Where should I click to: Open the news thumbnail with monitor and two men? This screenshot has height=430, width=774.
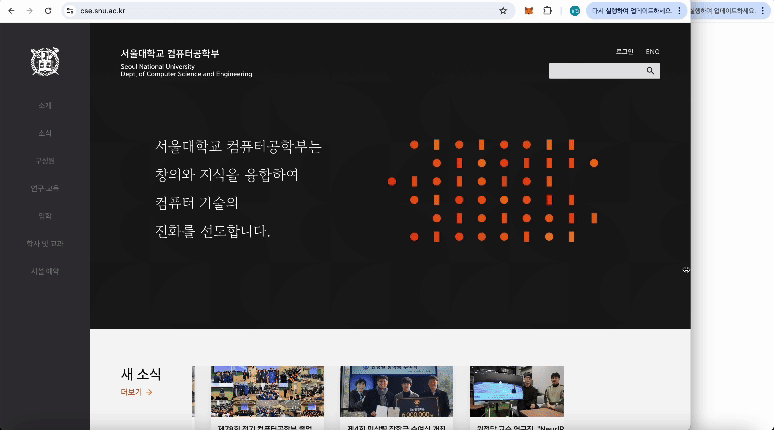[x=517, y=391]
